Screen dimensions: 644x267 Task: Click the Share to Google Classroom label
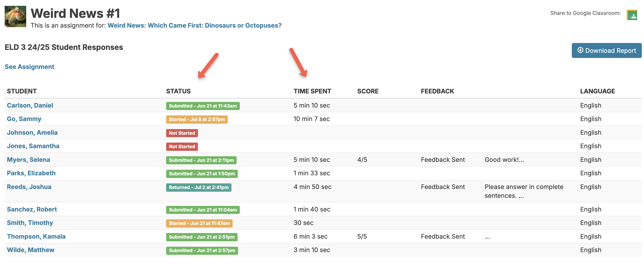(x=585, y=13)
